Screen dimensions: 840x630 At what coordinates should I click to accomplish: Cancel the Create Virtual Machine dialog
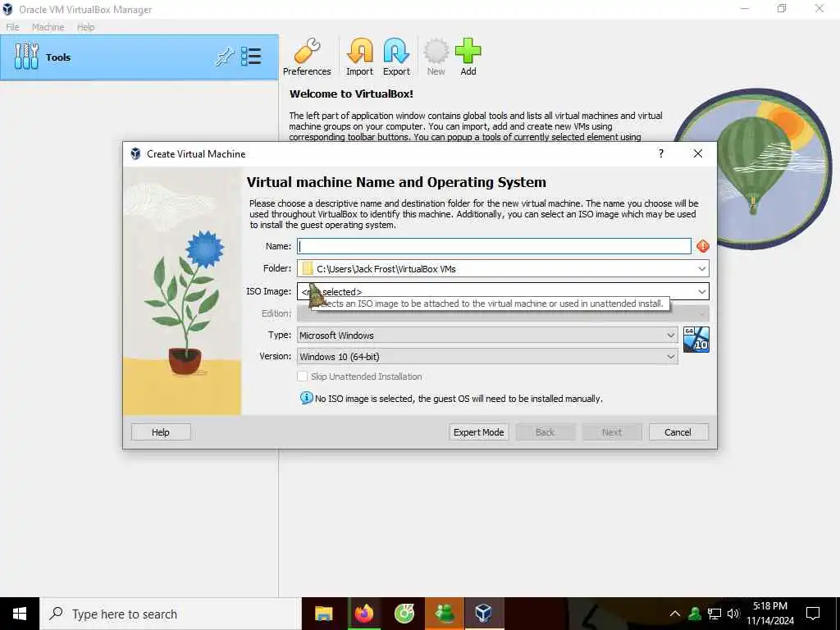tap(678, 431)
